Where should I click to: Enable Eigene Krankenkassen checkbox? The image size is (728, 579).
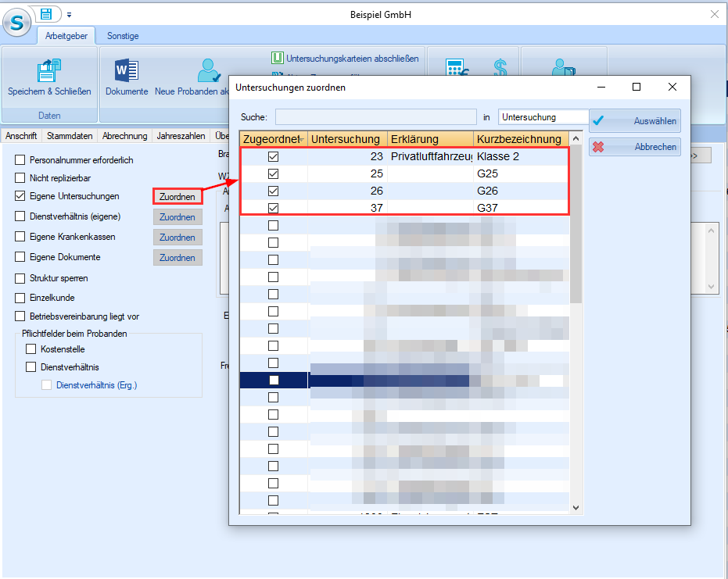(x=20, y=237)
